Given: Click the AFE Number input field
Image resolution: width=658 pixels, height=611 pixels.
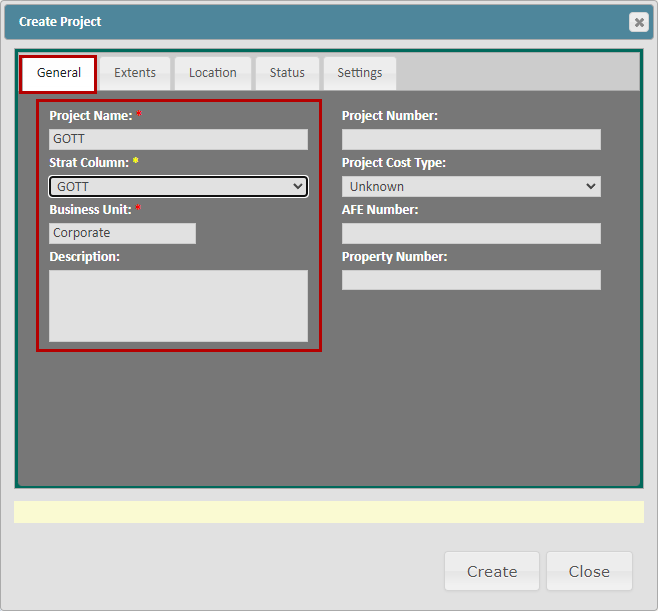Looking at the screenshot, I should pyautogui.click(x=471, y=233).
